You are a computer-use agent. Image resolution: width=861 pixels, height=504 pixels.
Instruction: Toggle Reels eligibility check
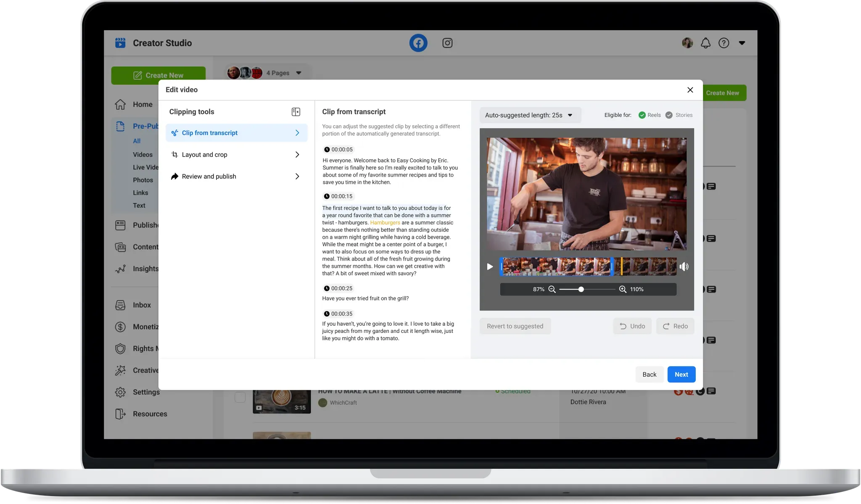coord(642,115)
